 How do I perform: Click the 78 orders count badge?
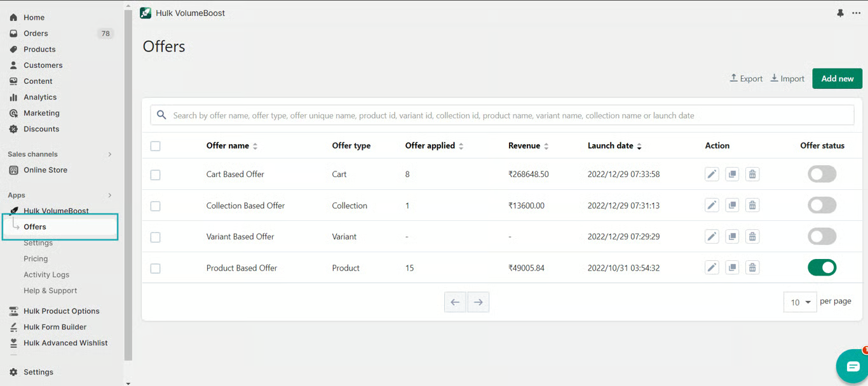[105, 34]
